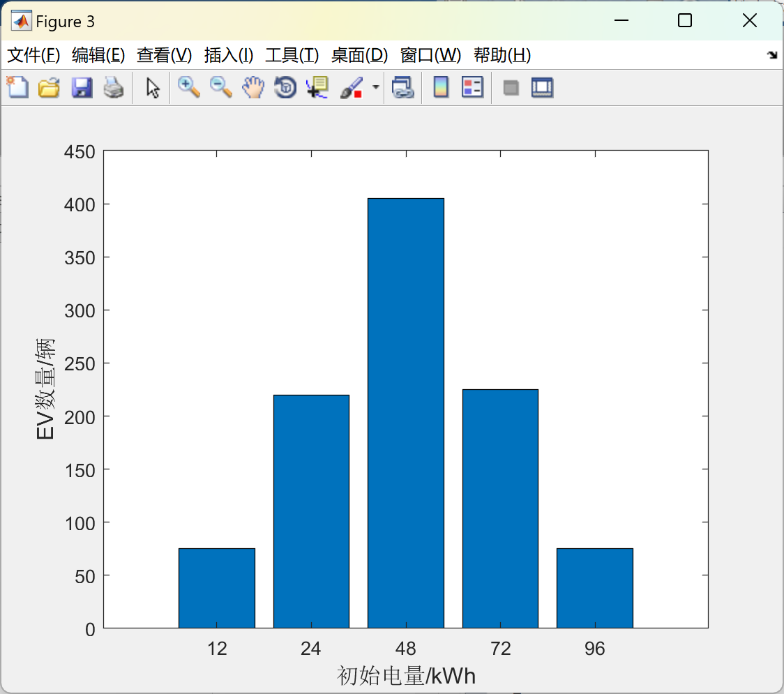784x694 pixels.
Task: Select the Edit Plot arrow tool
Action: (153, 87)
